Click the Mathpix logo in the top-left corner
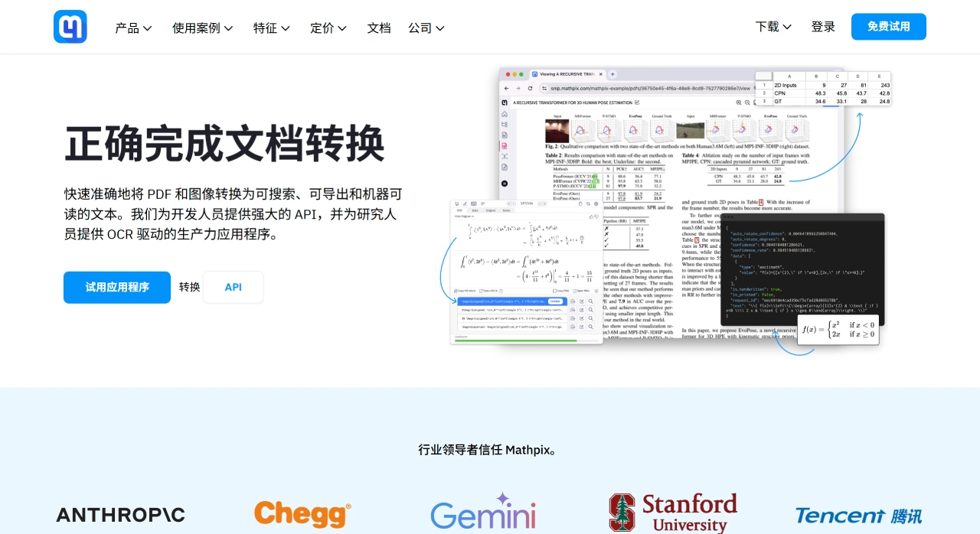The height and width of the screenshot is (534, 980). (x=70, y=26)
